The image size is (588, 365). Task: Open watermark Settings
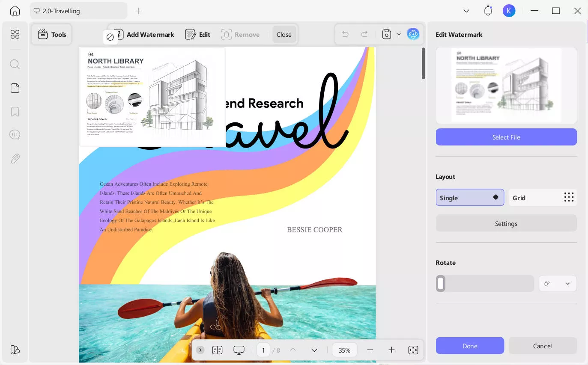506,223
